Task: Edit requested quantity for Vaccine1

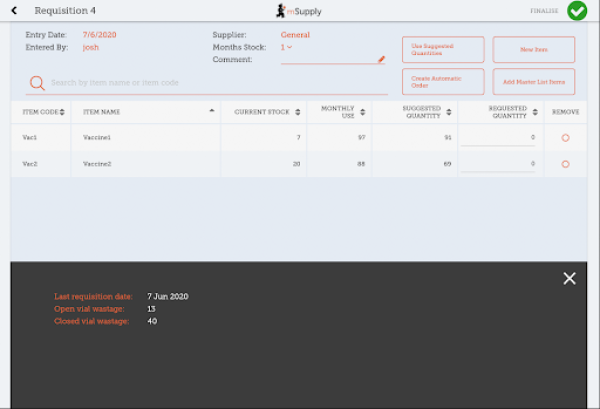Action: point(498,137)
